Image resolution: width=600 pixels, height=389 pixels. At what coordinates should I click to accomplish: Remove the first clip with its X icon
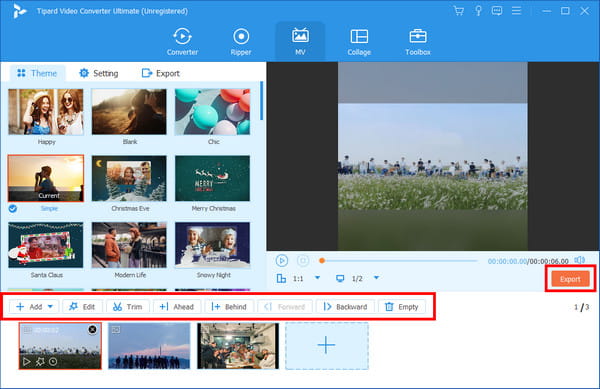coord(92,329)
